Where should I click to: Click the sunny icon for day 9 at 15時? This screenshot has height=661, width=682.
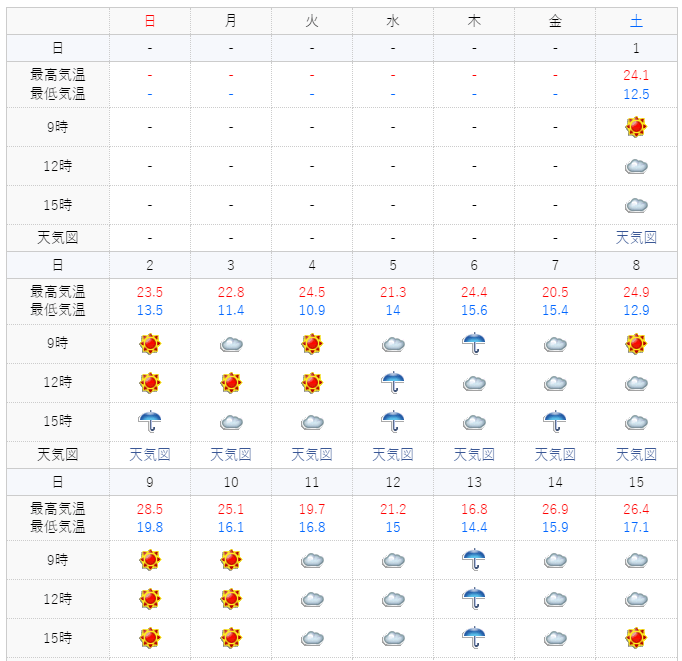click(x=150, y=638)
